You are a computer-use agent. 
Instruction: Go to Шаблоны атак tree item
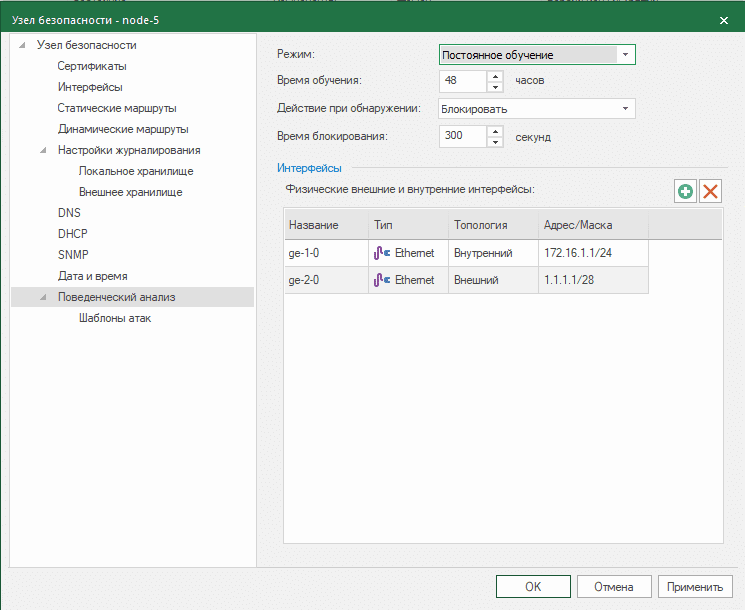114,318
